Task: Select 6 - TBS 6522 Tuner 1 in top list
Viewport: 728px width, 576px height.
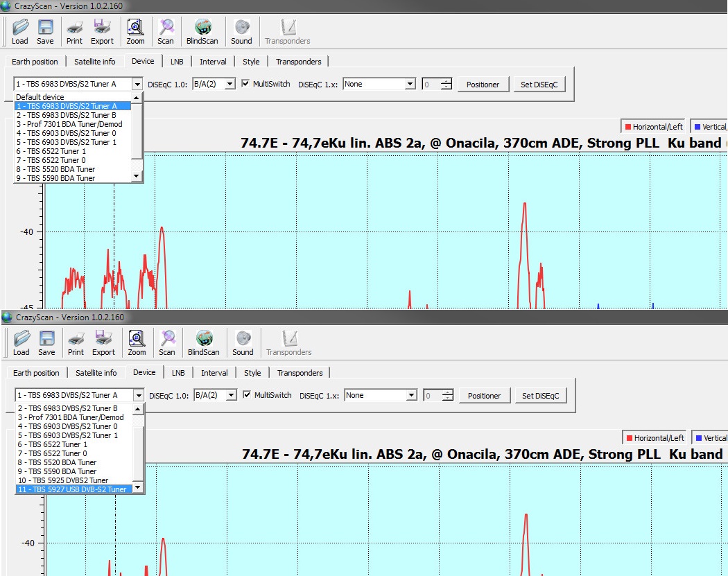Action: [x=73, y=151]
